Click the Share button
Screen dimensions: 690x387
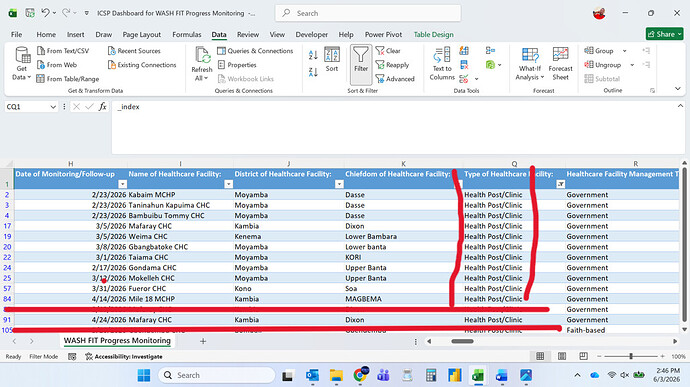[664, 34]
